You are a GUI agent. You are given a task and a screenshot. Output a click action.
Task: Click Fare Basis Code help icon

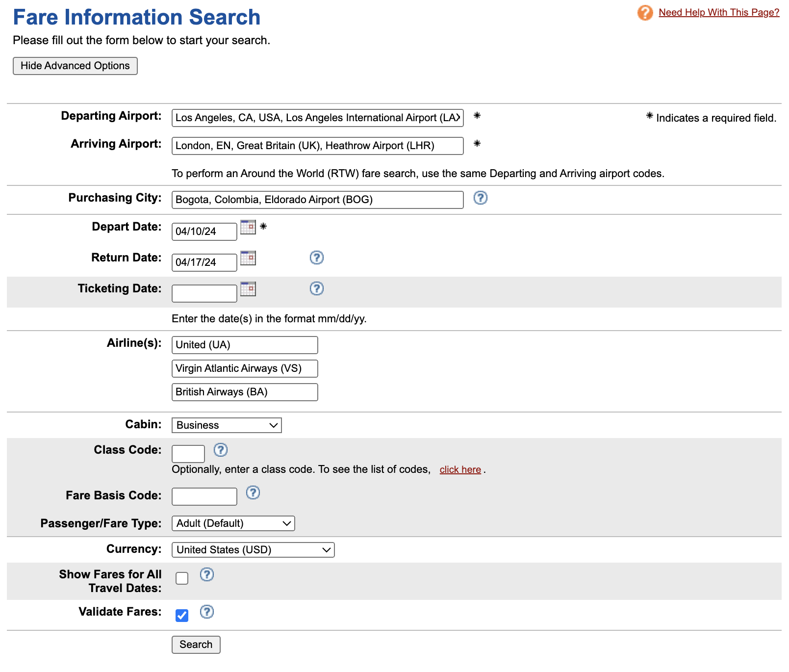(253, 492)
